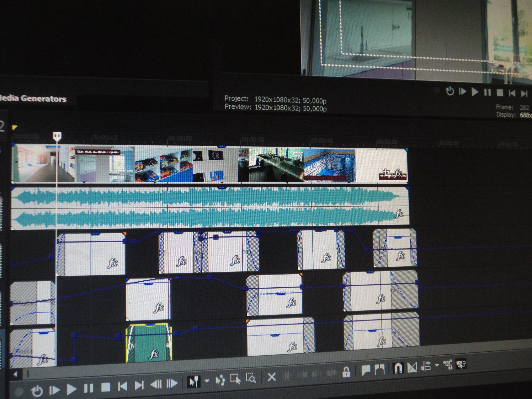532x399 pixels.
Task: Start playback in the preview window
Action: point(474,92)
